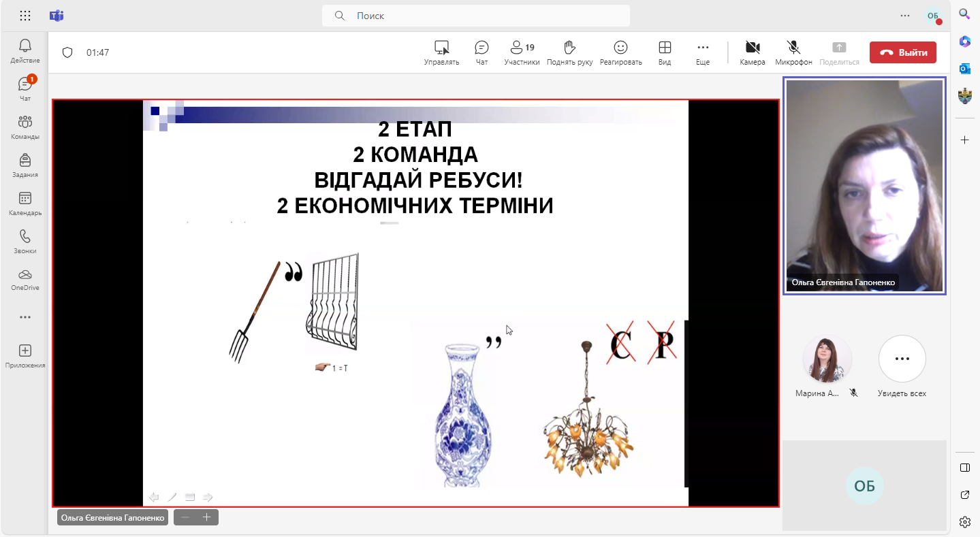Click Поднять руку to raise hand
Image resolution: width=980 pixels, height=537 pixels.
(x=569, y=52)
